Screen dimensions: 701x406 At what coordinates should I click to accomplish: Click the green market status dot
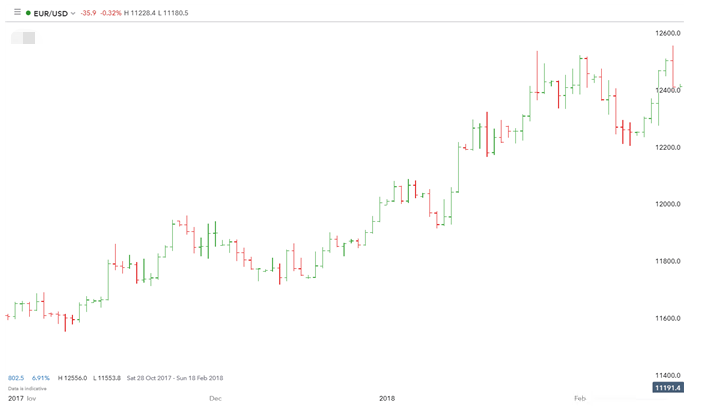[x=31, y=12]
